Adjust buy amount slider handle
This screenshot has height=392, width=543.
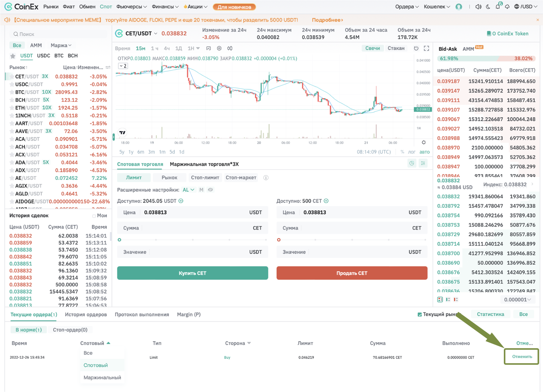[x=120, y=240]
